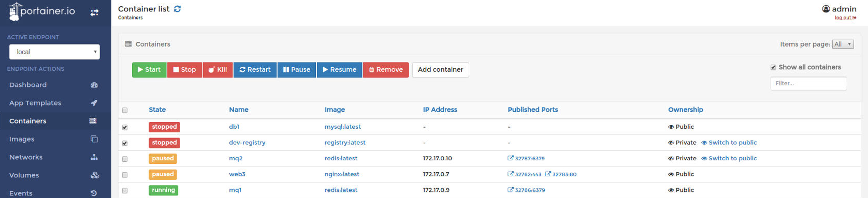868x198 pixels.
Task: Click the Dashboard gauge icon
Action: click(94, 85)
